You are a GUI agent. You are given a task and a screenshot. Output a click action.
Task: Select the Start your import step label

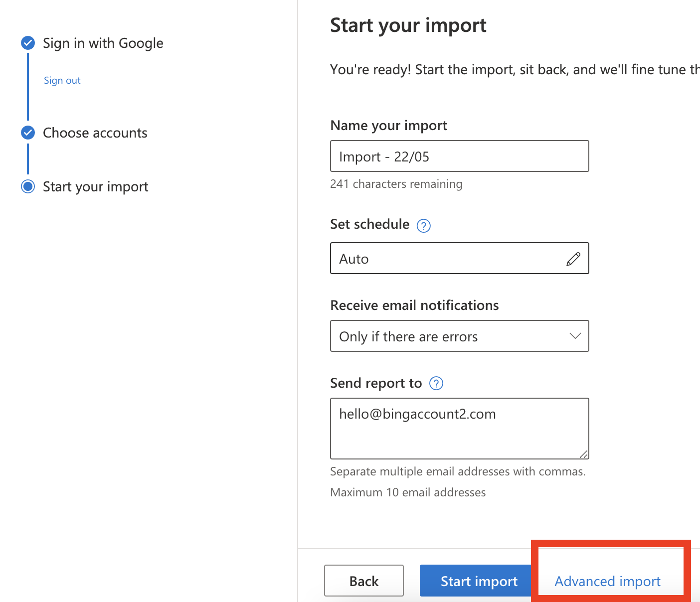pos(95,187)
